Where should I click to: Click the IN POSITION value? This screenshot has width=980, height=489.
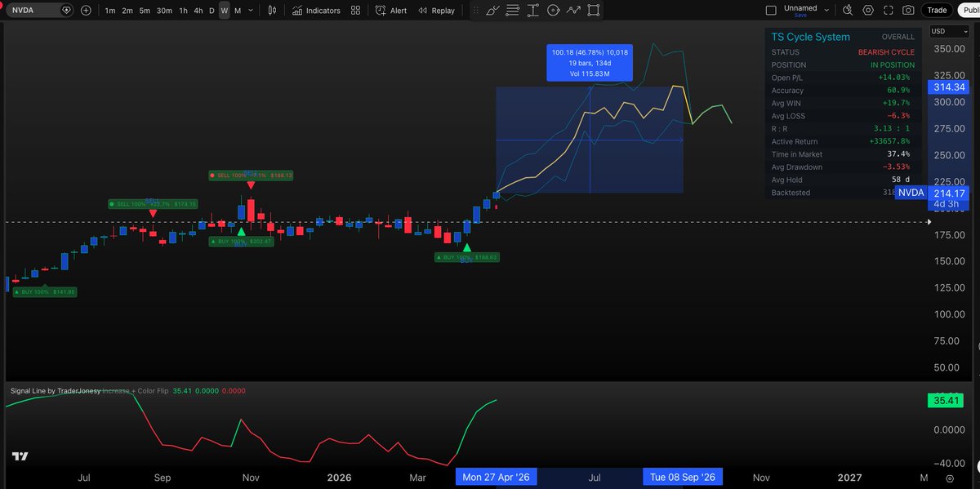893,64
